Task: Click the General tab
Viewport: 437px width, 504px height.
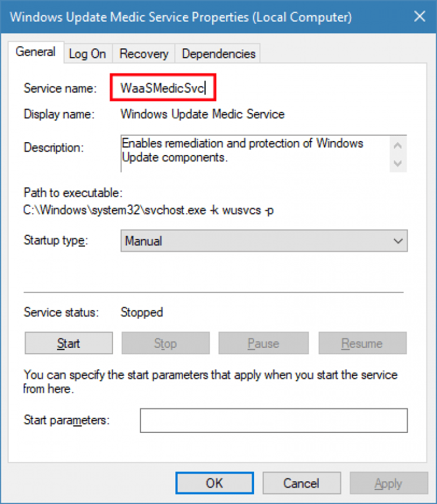Action: pyautogui.click(x=36, y=52)
